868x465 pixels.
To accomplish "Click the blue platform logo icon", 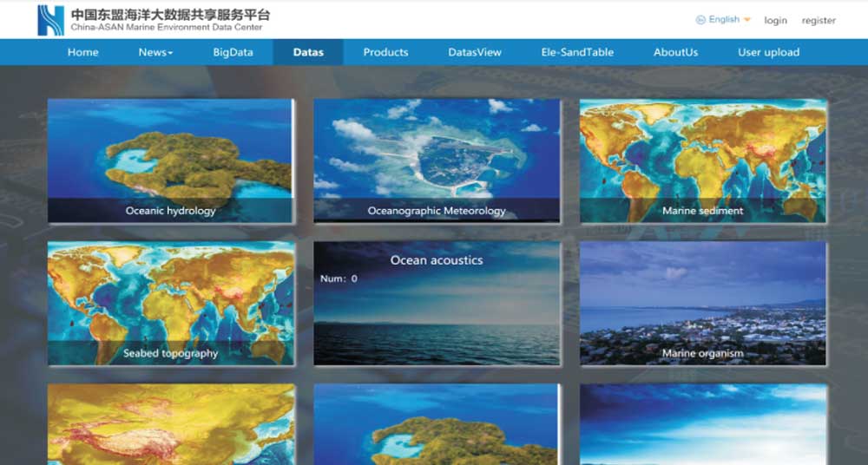I will pos(50,20).
